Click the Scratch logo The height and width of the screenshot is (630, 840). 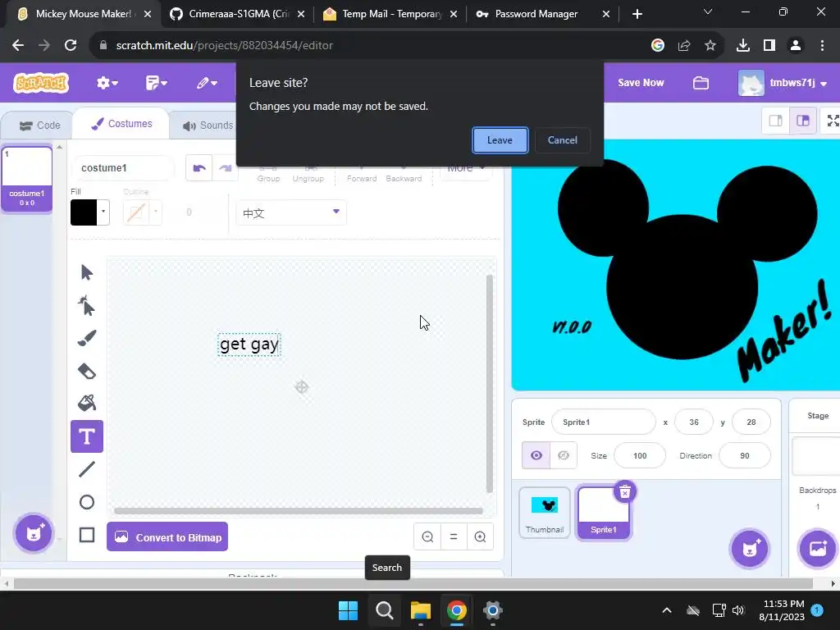point(41,83)
